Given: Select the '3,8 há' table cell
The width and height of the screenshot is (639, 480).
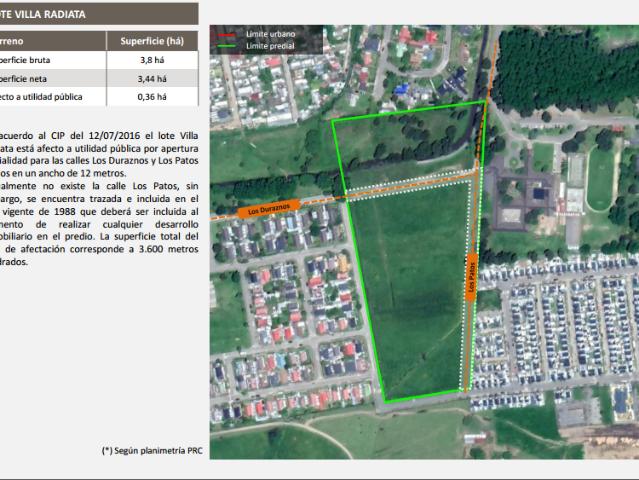Looking at the screenshot, I should click(152, 60).
